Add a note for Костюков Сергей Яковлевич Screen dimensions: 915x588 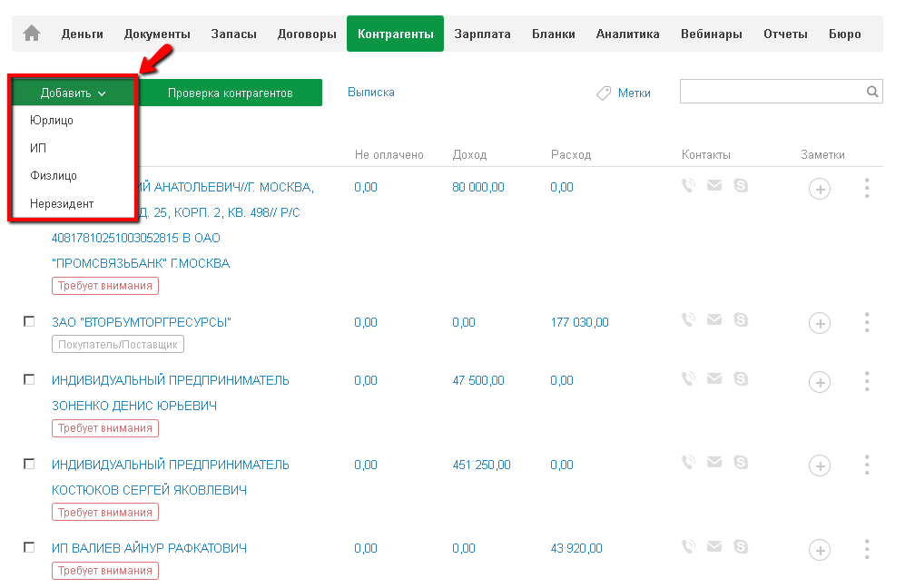tap(820, 465)
